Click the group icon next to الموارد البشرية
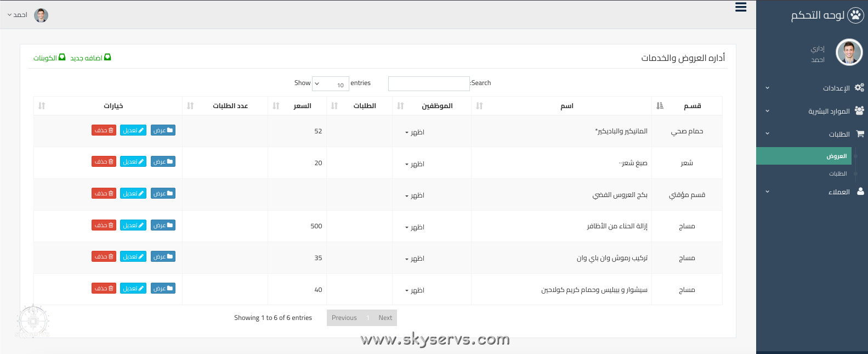868x354 pixels. pos(859,111)
